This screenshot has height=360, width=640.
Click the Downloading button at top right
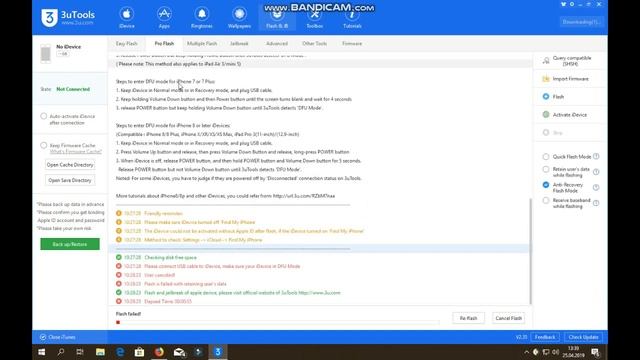click(x=581, y=22)
